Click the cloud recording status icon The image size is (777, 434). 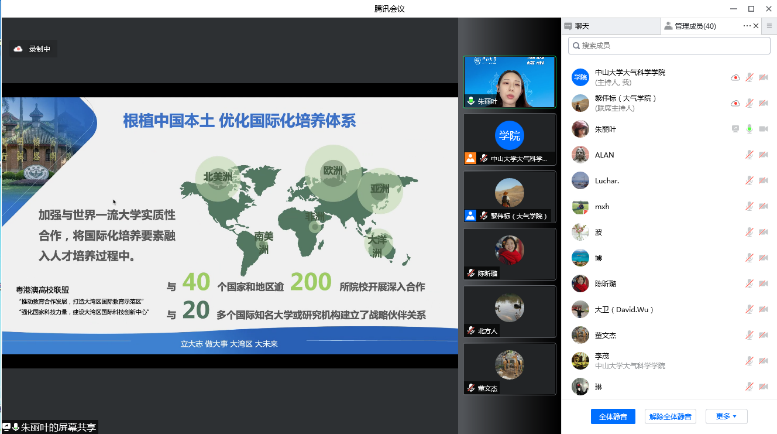coord(18,48)
